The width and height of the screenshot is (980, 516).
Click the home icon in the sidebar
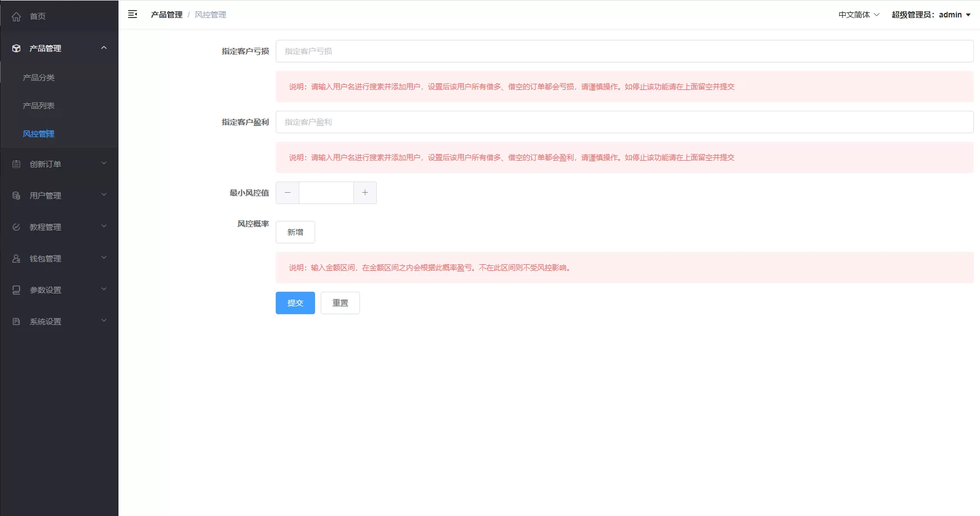tap(16, 16)
